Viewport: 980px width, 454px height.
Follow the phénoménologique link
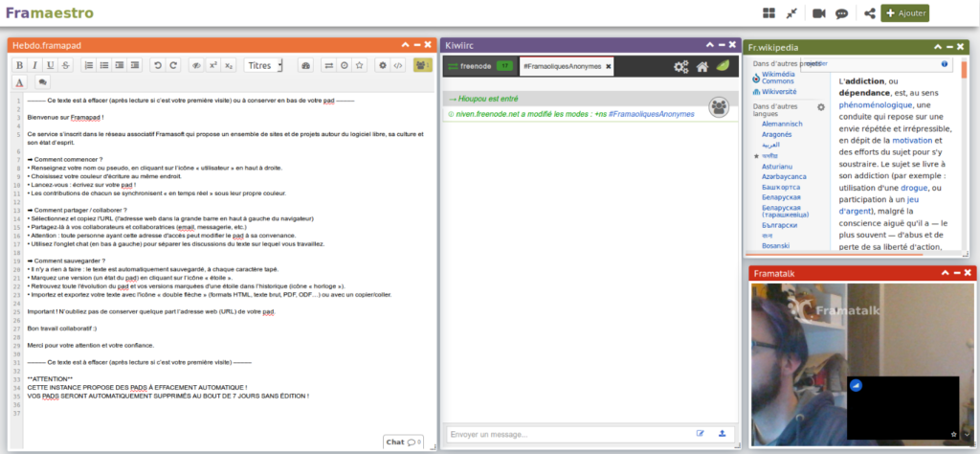click(x=876, y=104)
